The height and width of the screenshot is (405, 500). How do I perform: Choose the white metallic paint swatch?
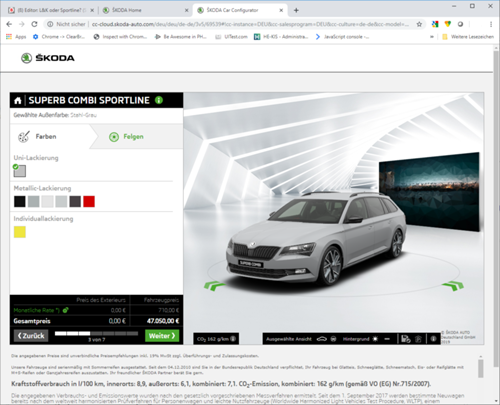click(x=47, y=201)
